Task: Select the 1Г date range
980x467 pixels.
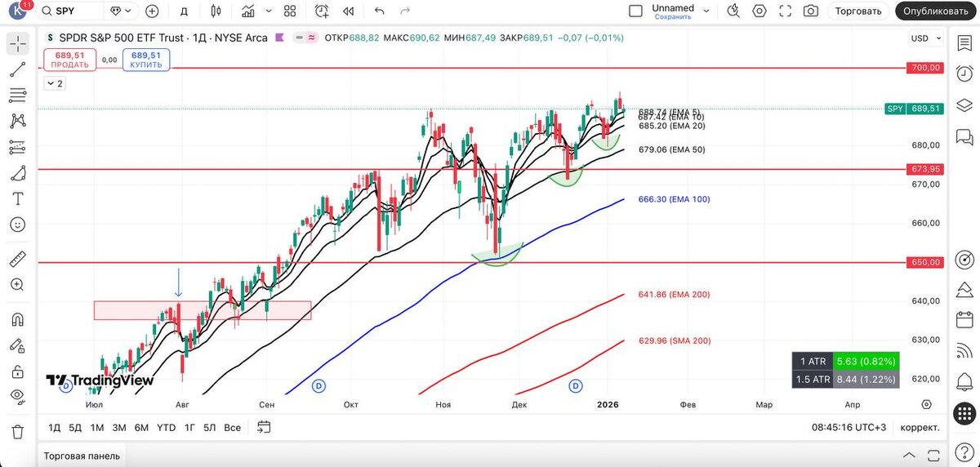Action: click(189, 427)
